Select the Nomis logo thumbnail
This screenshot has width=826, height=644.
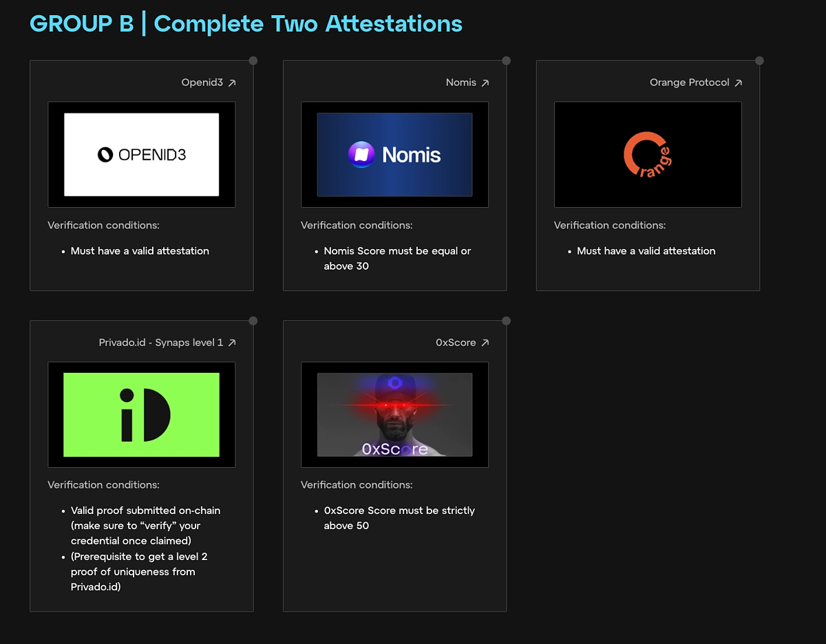click(395, 155)
